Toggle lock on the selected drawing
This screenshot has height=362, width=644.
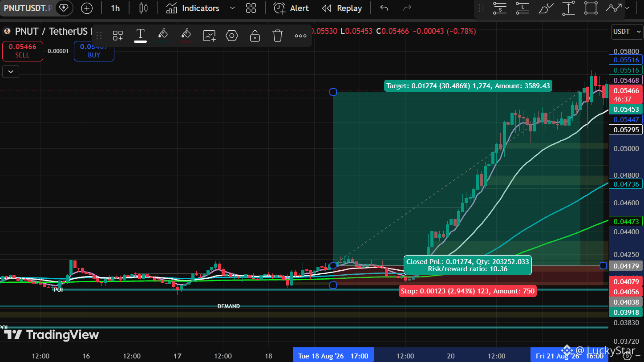255,36
